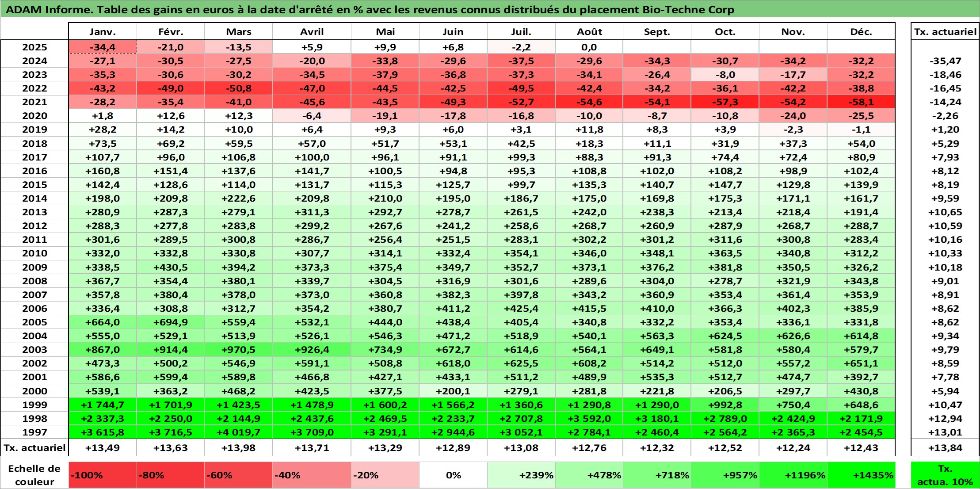Click the -100% red color scale swatch
The image size is (980, 489).
coord(103,475)
